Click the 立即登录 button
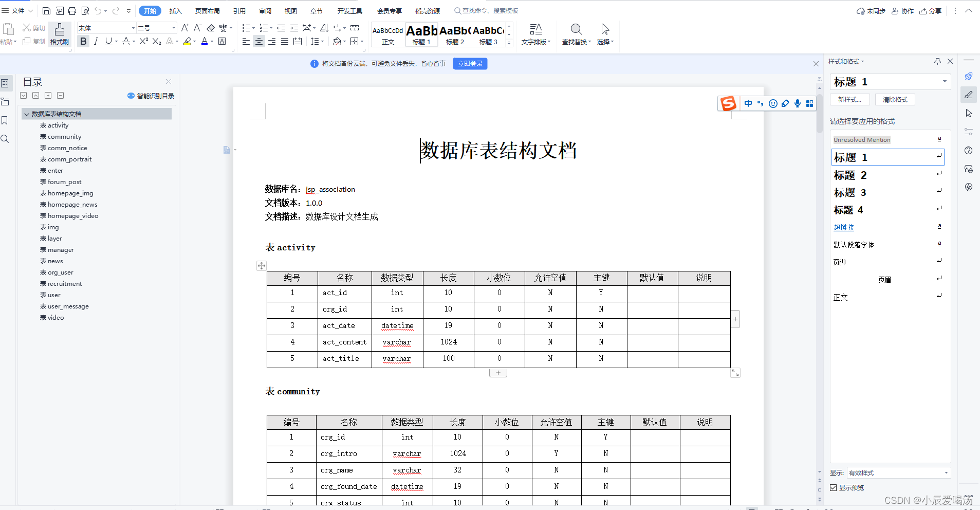 click(470, 64)
